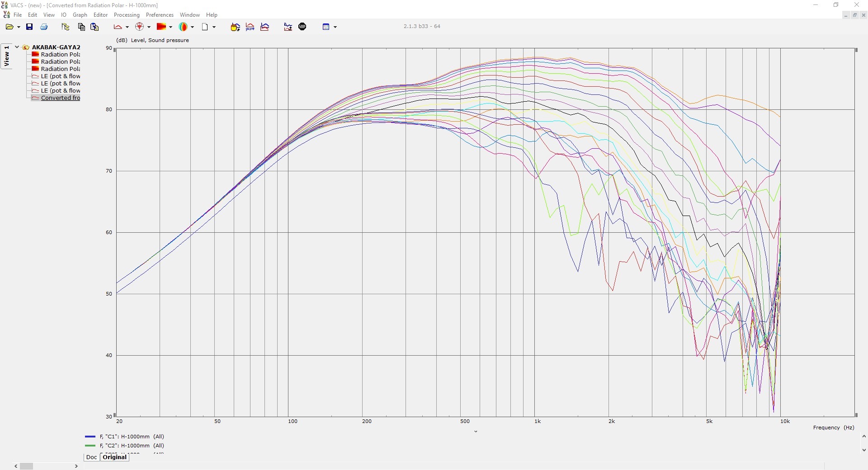Select the AKABAK-GAYA2 project node
The width and height of the screenshot is (868, 470).
click(x=56, y=47)
